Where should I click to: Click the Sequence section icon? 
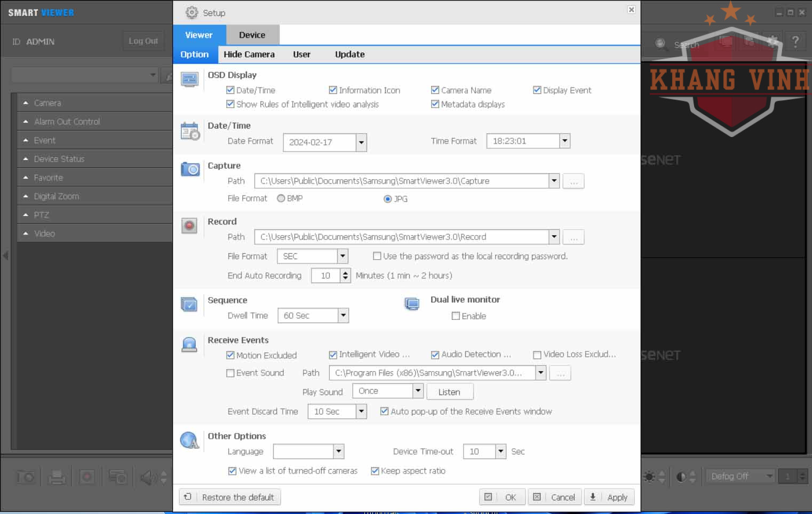pos(189,304)
